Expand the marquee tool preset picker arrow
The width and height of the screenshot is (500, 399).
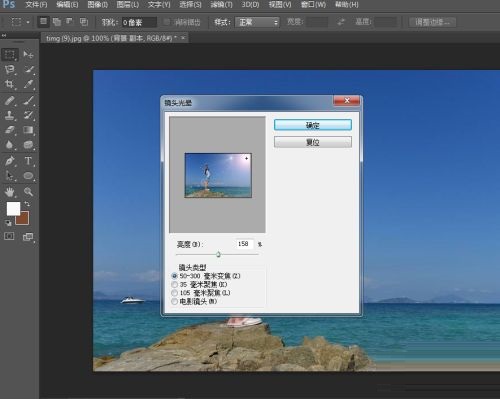pos(28,22)
